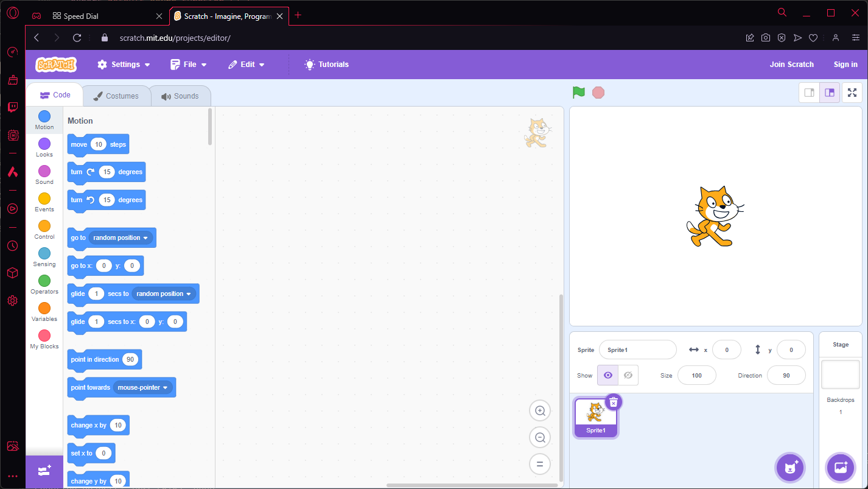Zoom in on the code workspace
This screenshot has width=868, height=489.
(539, 410)
